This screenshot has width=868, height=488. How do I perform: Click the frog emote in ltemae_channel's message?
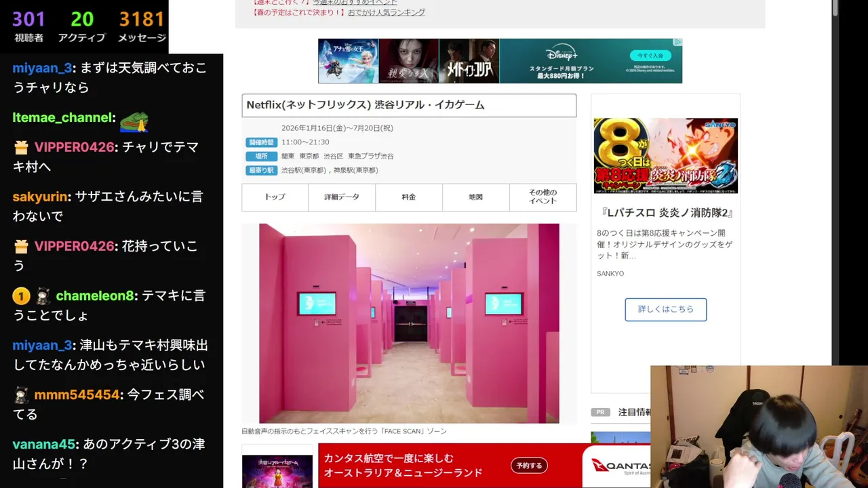click(134, 121)
